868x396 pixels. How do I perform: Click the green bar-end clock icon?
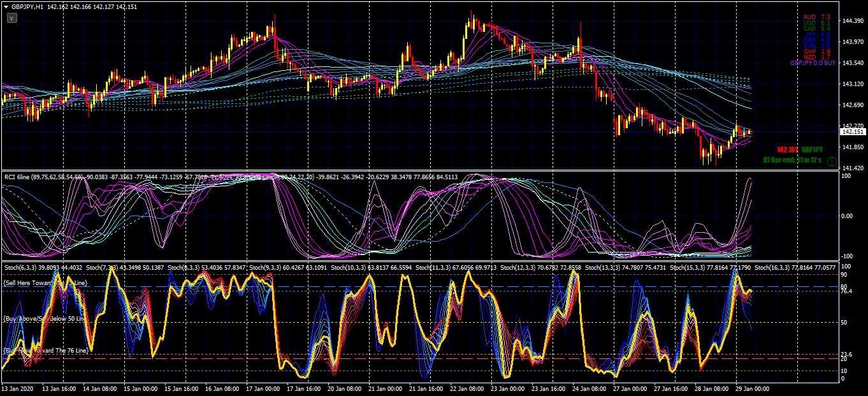tap(831, 161)
